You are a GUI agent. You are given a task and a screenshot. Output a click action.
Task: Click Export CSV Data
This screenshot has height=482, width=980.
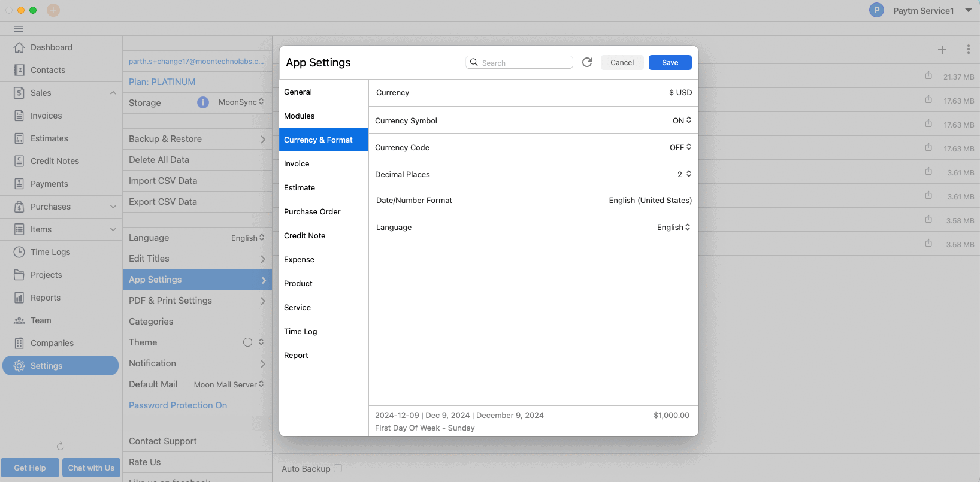[x=197, y=202]
